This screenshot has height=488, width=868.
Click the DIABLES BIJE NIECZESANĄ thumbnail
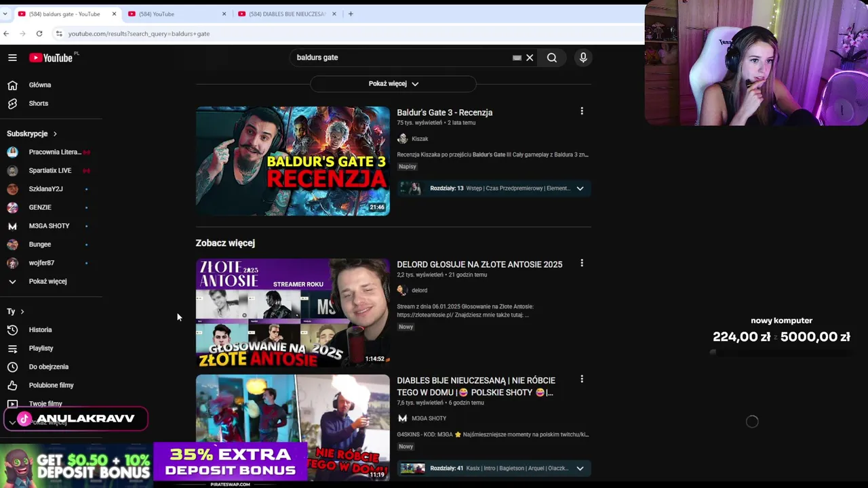click(x=293, y=427)
